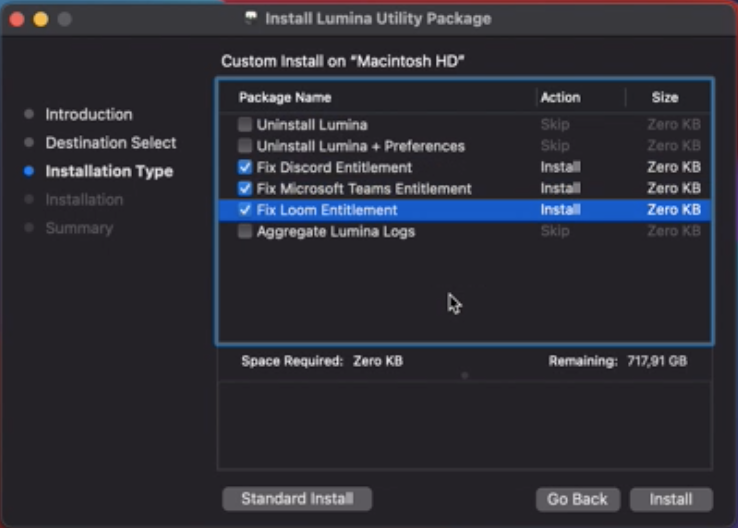Screen dimensions: 738x528
Task: Check the Uninstall Lumina checkbox
Action: pos(245,125)
